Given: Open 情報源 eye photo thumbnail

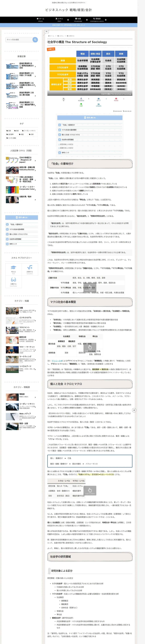Looking at the screenshot, I should (x=12, y=397).
